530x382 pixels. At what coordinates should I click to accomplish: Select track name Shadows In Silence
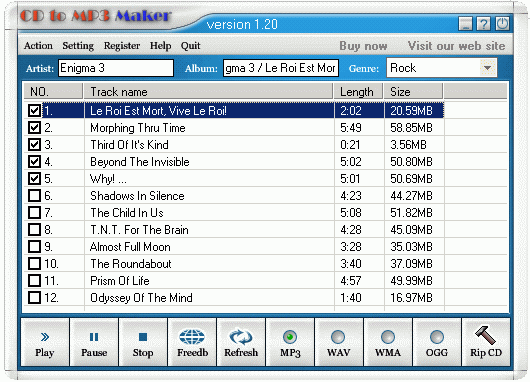coord(137,196)
